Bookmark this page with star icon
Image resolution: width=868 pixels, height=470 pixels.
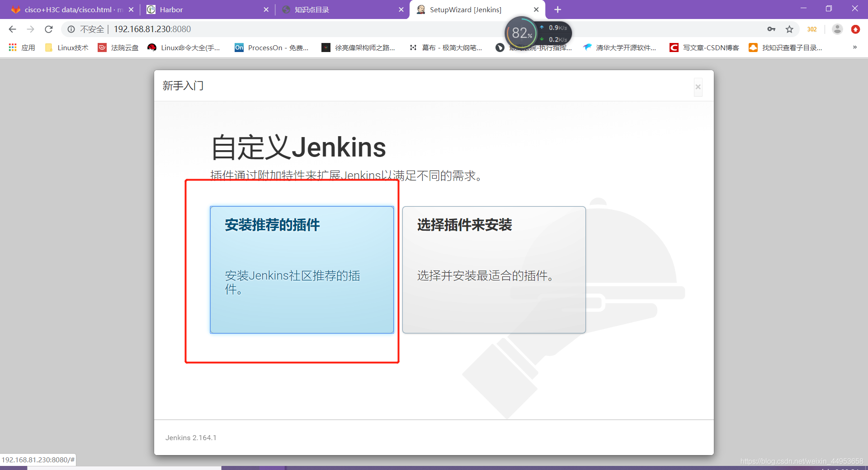coord(789,29)
